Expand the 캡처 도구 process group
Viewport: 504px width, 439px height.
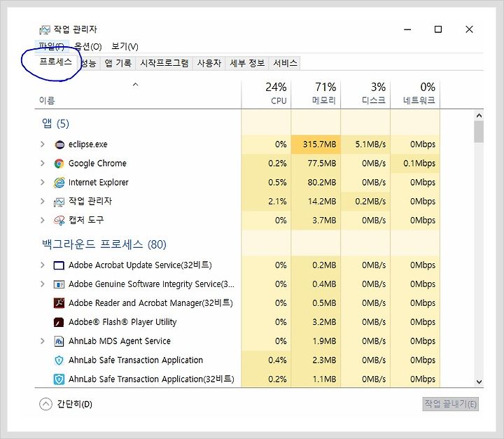click(42, 221)
